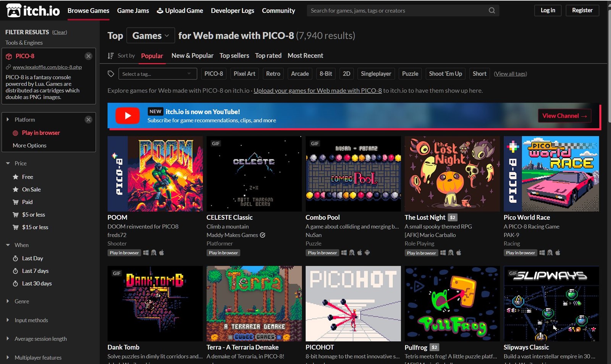Image resolution: width=611 pixels, height=364 pixels.
Task: Click the Apple icon under Combo Pool
Action: click(x=359, y=253)
